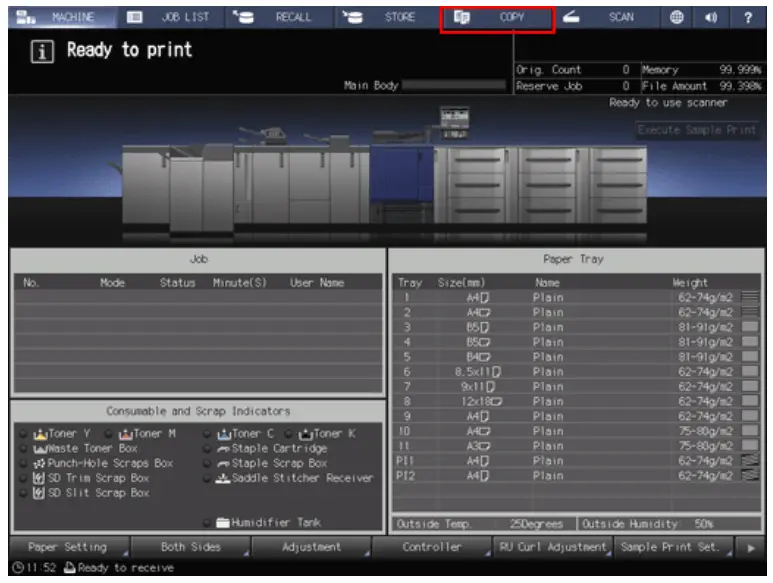Open the Controller menu button
The height and width of the screenshot is (583, 773).
click(x=432, y=547)
